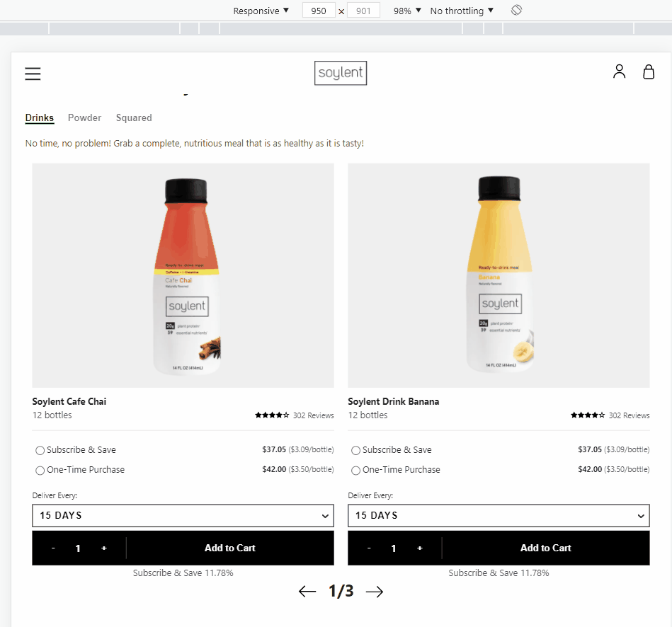Click the Soylent logo in the header

pyautogui.click(x=341, y=73)
